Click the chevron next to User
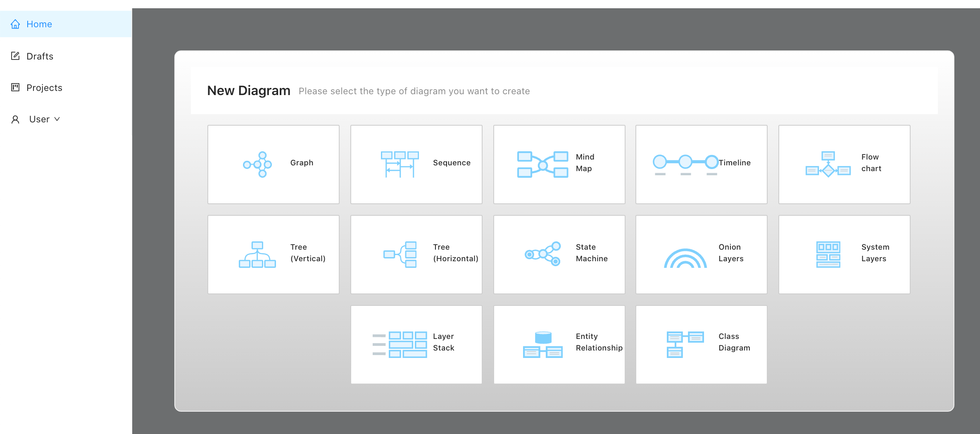This screenshot has height=434, width=980. tap(57, 119)
